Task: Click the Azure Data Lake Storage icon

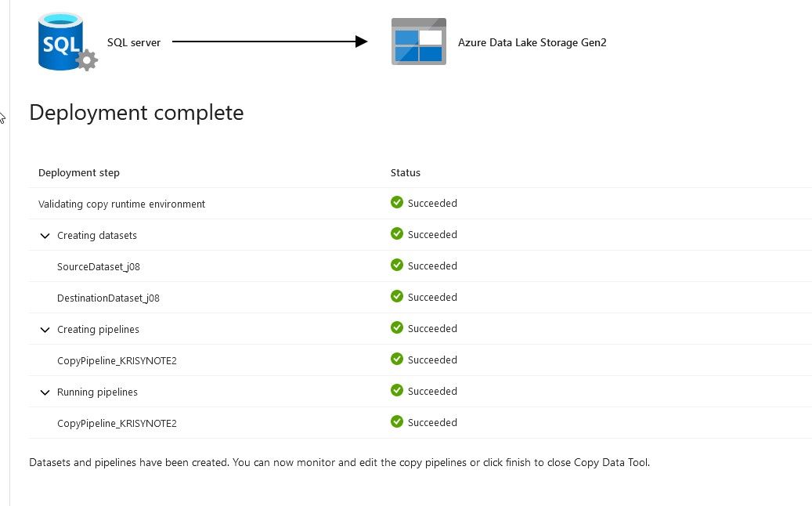Action: pos(418,42)
